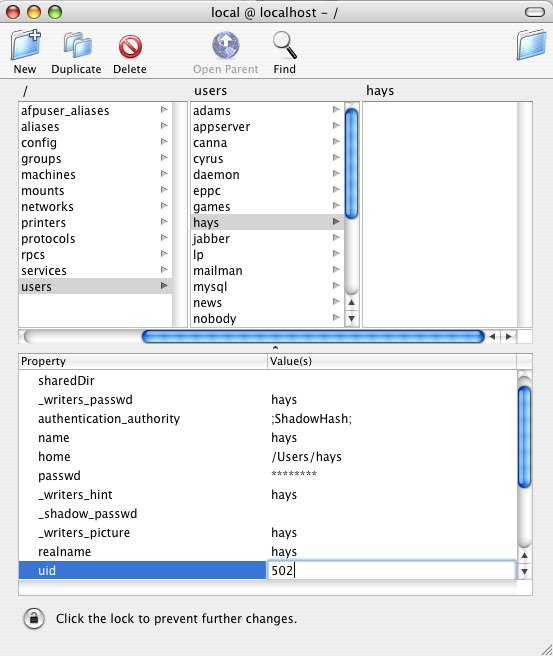
Task: Click the Property column header
Action: 143,361
